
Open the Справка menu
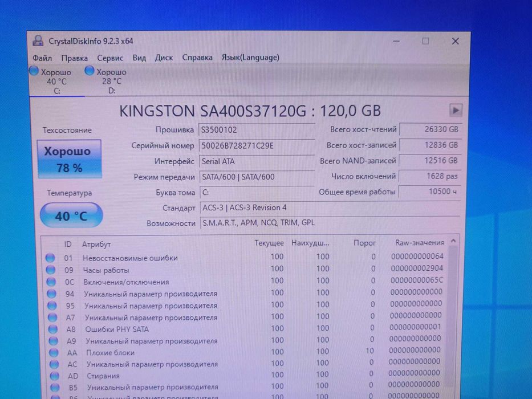197,58
